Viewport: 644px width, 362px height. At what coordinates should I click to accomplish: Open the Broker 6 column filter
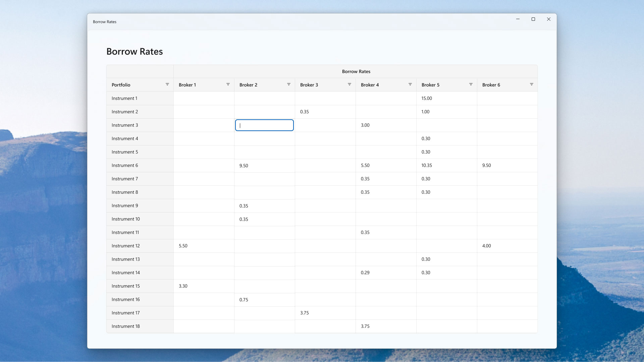[x=531, y=84]
